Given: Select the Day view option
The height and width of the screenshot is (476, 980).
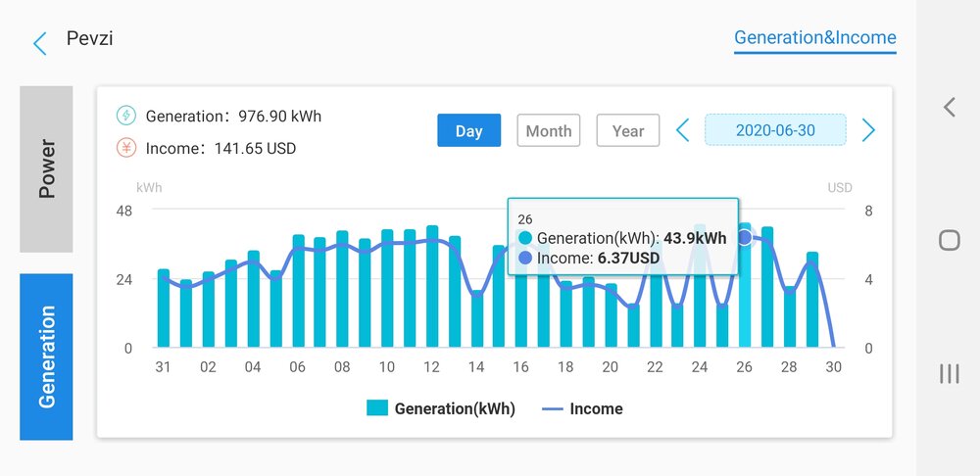Looking at the screenshot, I should point(468,130).
